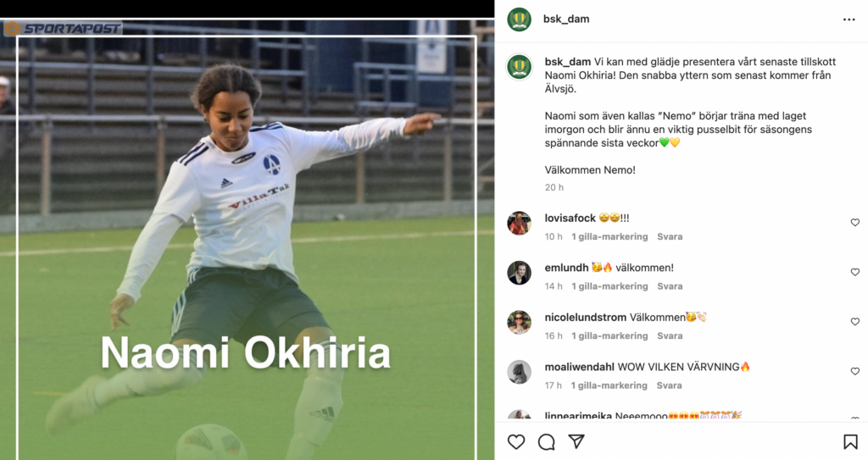Open moaliwendahl's profile avatar
The height and width of the screenshot is (460, 868).
[520, 372]
